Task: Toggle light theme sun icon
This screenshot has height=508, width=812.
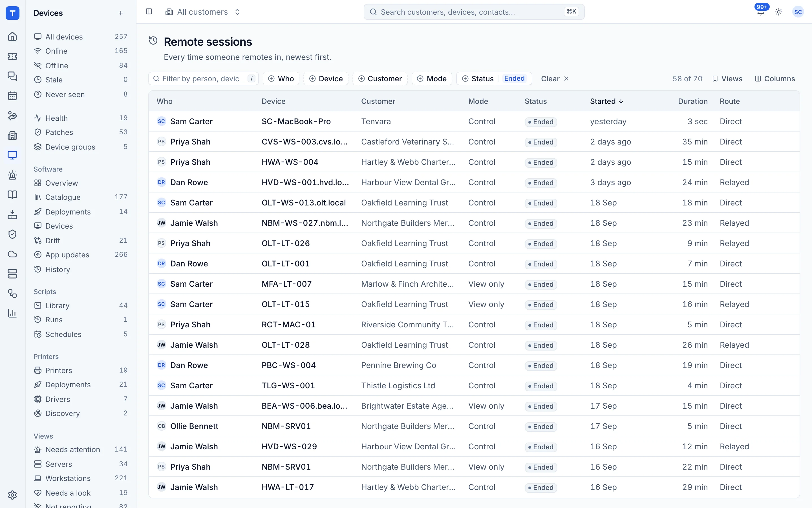Action: point(779,12)
